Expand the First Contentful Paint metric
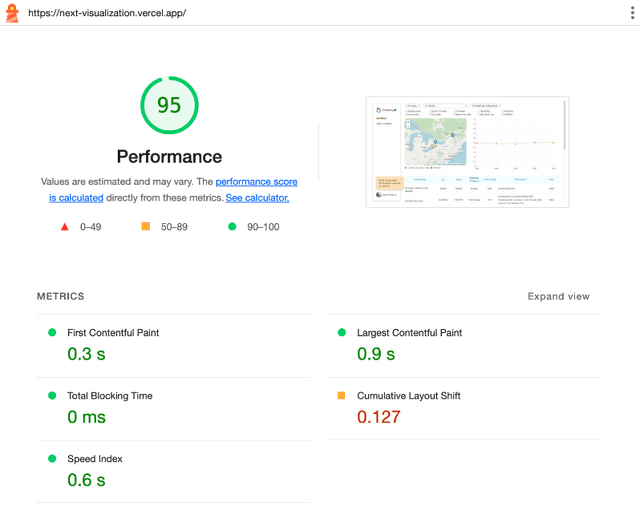Viewport: 640px width, 508px height. coord(173,346)
